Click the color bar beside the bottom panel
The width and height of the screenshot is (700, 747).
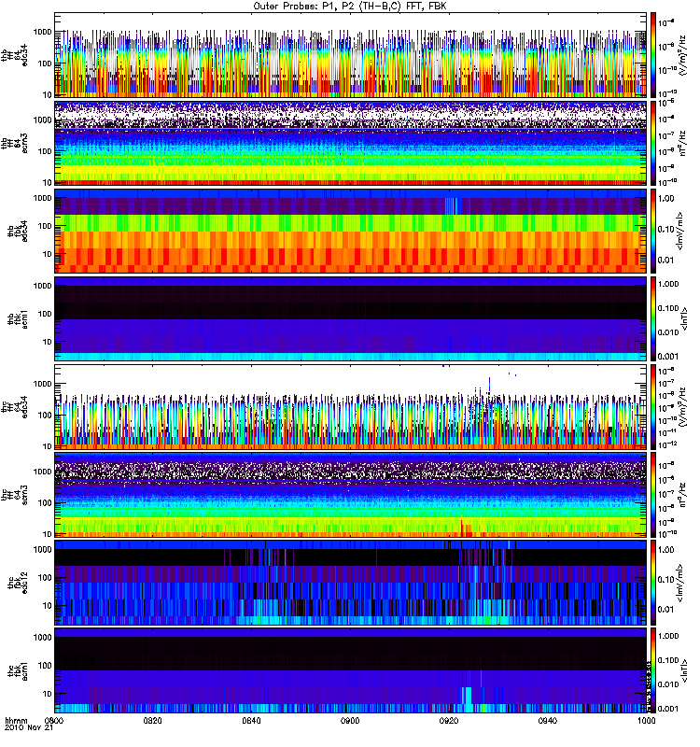coord(655,670)
